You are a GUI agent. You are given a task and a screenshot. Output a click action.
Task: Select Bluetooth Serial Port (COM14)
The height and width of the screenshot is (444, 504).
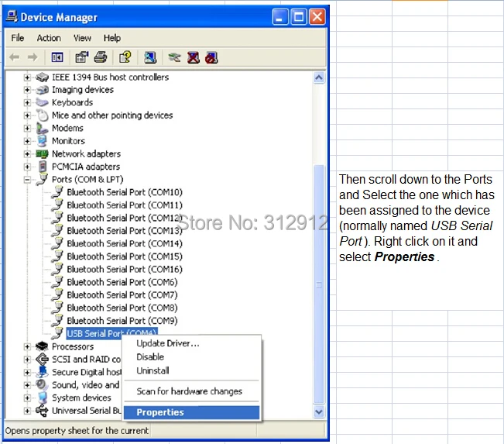pos(125,244)
